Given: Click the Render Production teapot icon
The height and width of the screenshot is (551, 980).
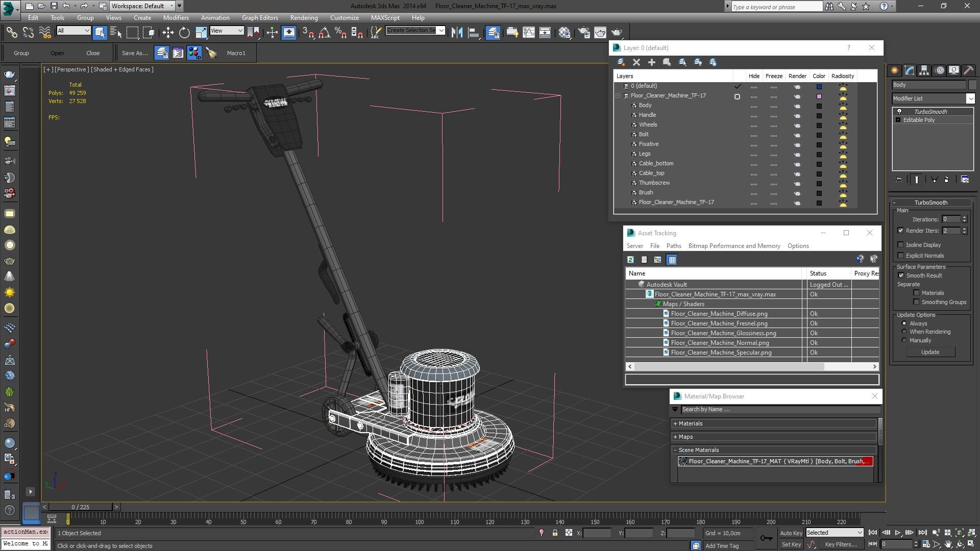Looking at the screenshot, I should 617,33.
